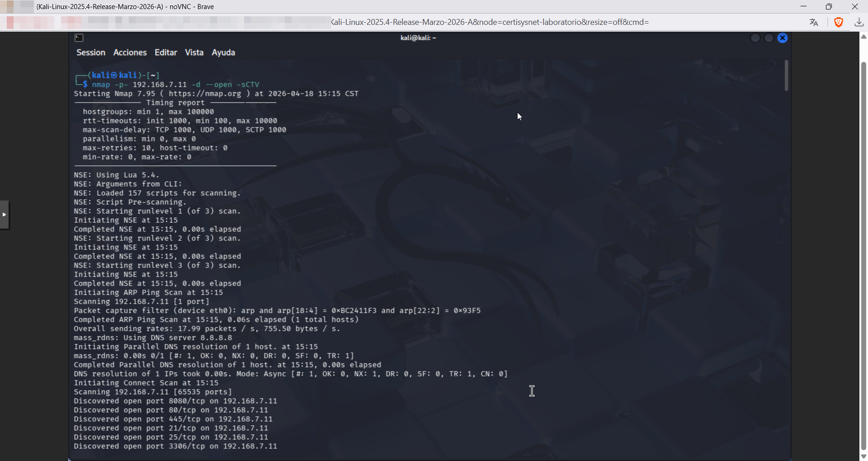Maximize the Brave browser window
868x461 pixels.
point(829,6)
